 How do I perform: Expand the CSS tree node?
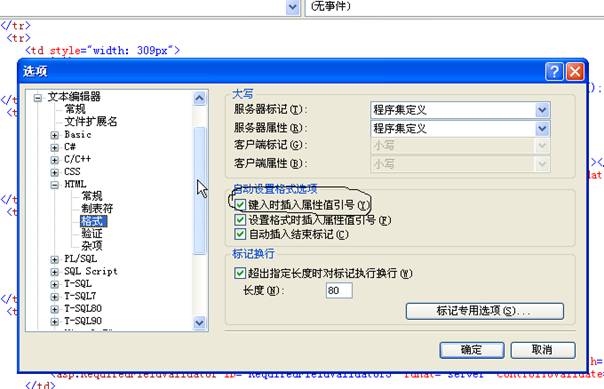[55, 172]
